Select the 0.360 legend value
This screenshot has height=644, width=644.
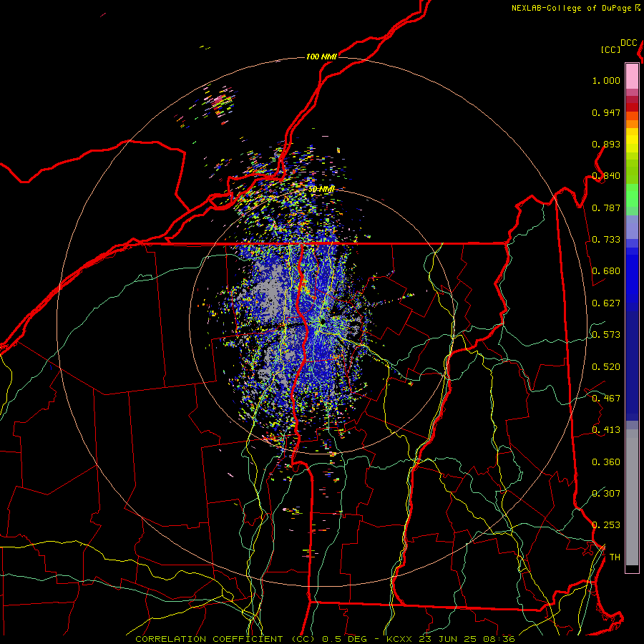pos(606,462)
